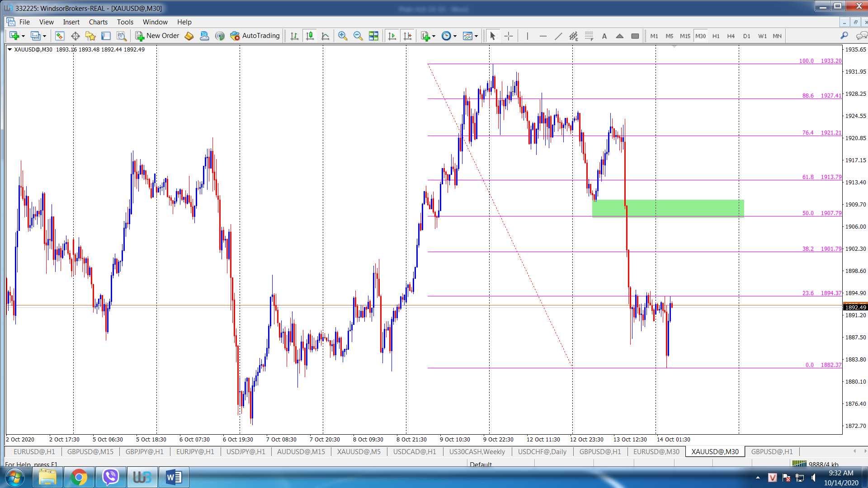
Task: Open the MetaEditor yellow book icon
Action: [x=189, y=36]
